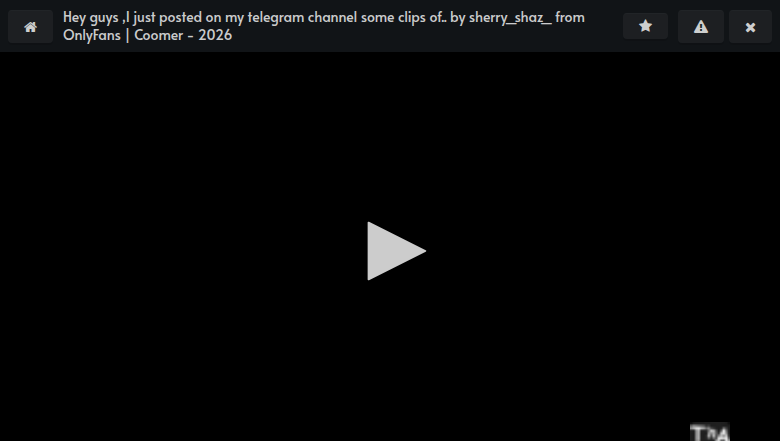The width and height of the screenshot is (780, 441).
Task: Toggle the favorite star button
Action: (645, 26)
